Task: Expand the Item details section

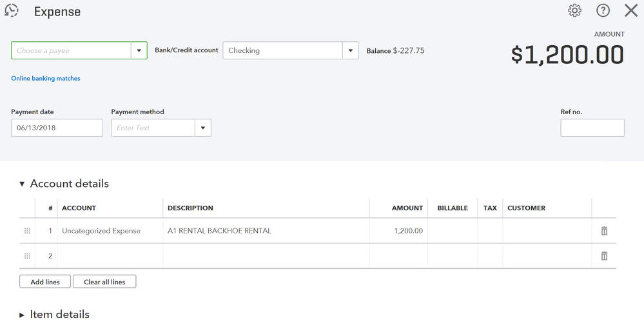Action: click(22, 315)
